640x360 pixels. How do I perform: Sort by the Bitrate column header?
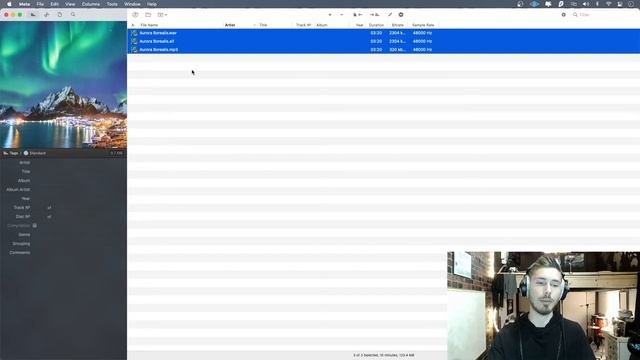[398, 25]
